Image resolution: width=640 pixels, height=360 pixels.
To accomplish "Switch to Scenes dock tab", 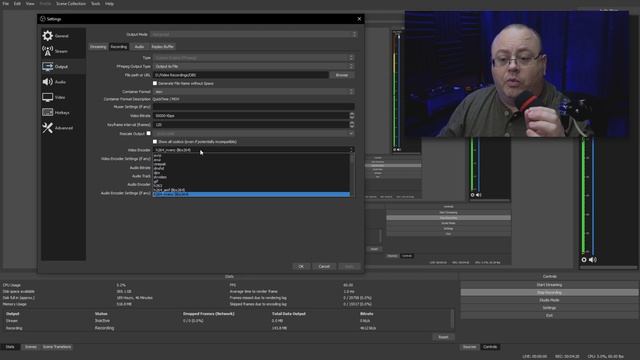I will coord(31,347).
